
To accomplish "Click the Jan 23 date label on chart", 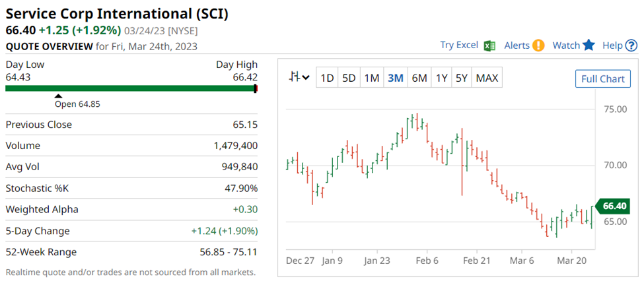I will coord(377,261).
